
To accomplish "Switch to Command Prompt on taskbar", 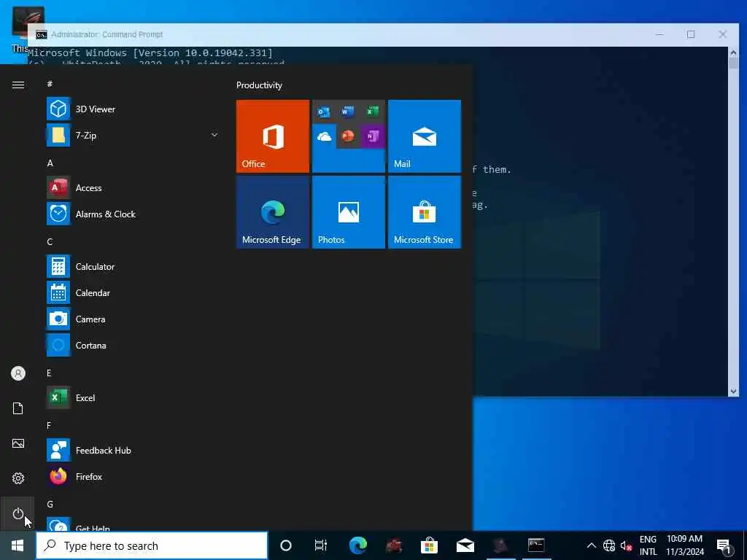I will [x=536, y=545].
